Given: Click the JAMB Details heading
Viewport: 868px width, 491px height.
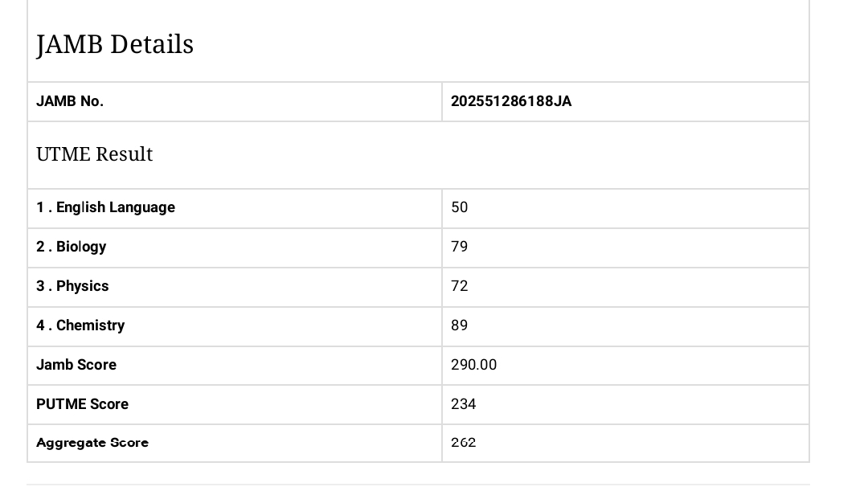Looking at the screenshot, I should (115, 44).
